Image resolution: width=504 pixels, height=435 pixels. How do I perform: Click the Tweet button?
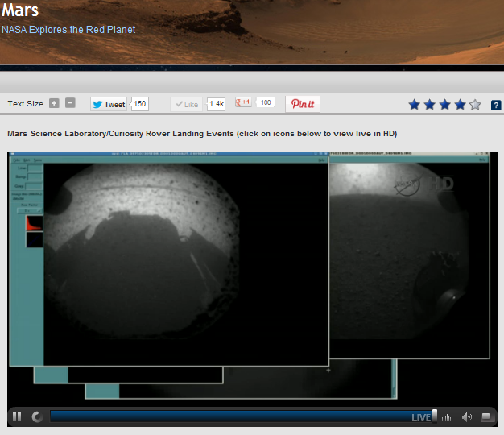pyautogui.click(x=108, y=104)
